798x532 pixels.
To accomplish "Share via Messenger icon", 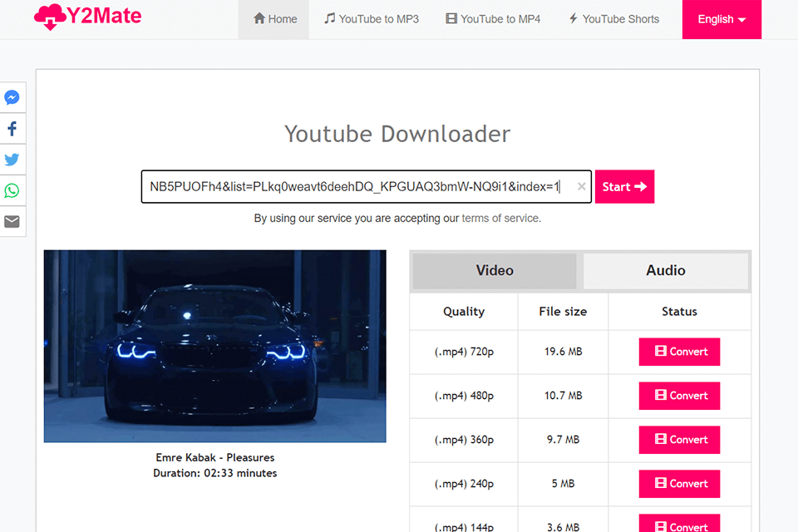I will [12, 97].
